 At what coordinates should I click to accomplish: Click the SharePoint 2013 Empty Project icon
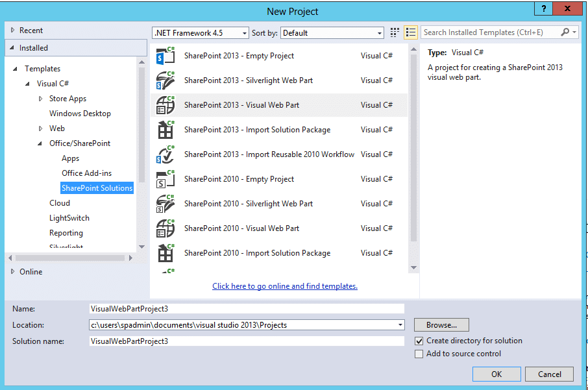point(165,56)
